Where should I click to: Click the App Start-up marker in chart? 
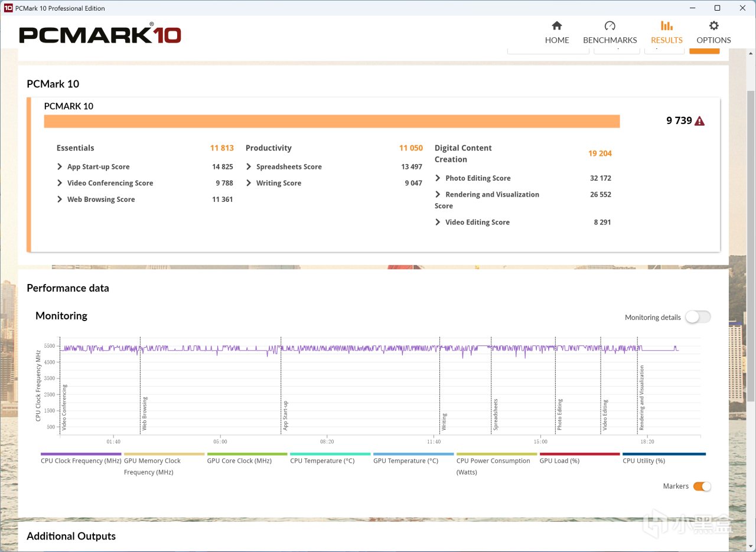tap(285, 415)
